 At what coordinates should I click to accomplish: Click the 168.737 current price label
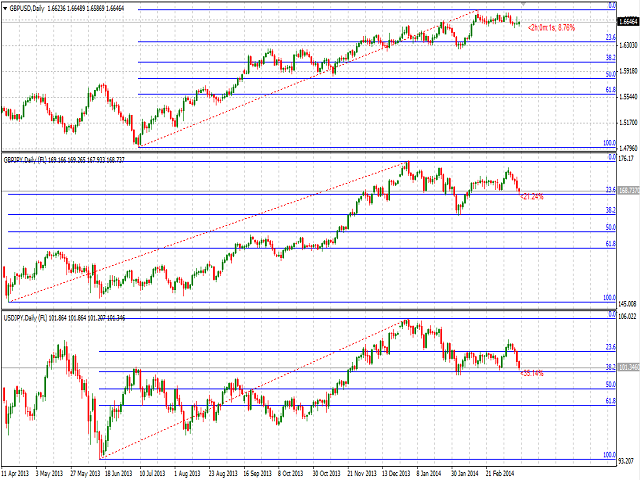[x=629, y=191]
